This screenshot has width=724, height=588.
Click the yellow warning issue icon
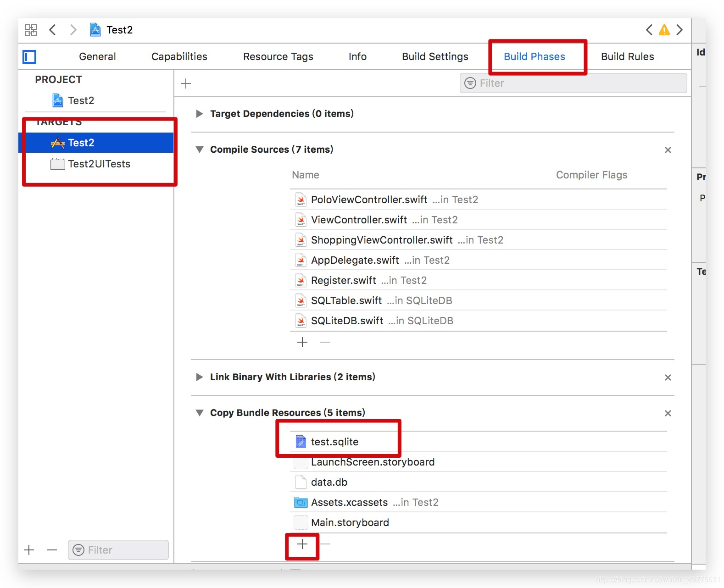(x=664, y=30)
